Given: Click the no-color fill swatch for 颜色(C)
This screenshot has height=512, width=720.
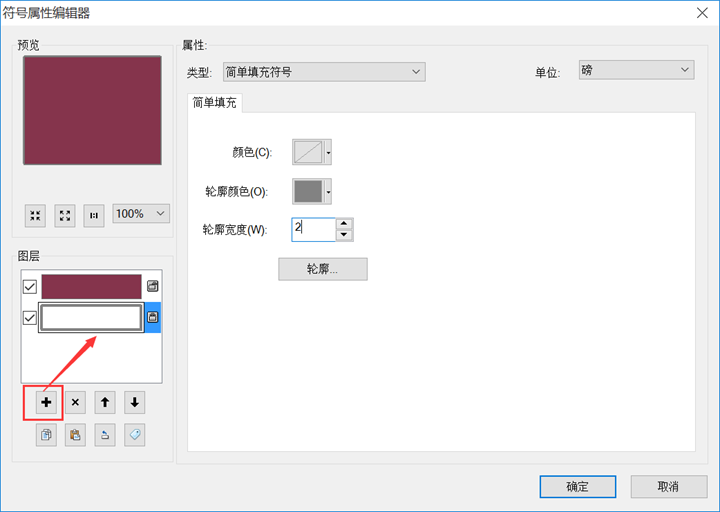Looking at the screenshot, I should click(308, 152).
